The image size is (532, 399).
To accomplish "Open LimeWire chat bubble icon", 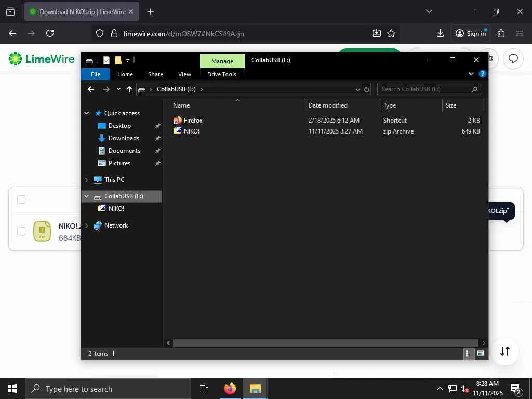I will (x=513, y=59).
